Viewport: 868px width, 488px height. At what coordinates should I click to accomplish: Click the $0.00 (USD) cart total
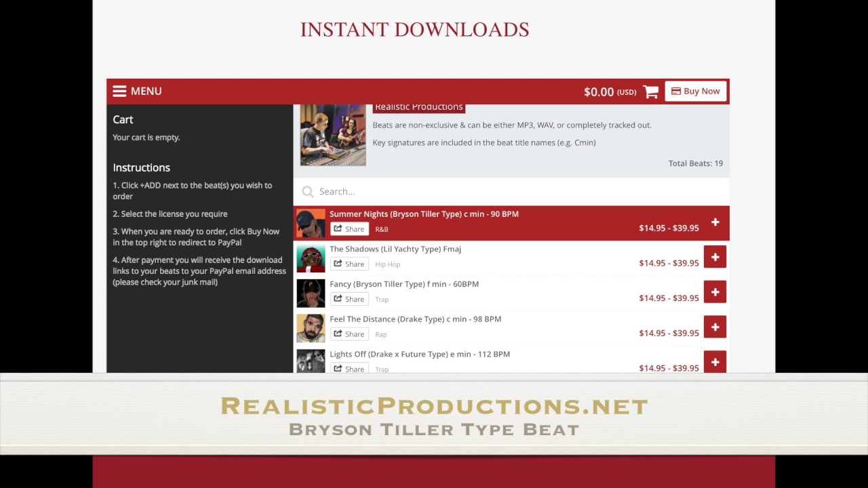pyautogui.click(x=610, y=91)
